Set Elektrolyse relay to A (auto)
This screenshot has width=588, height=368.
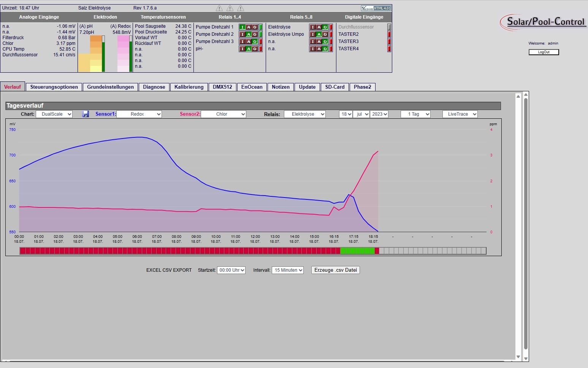pyautogui.click(x=319, y=27)
